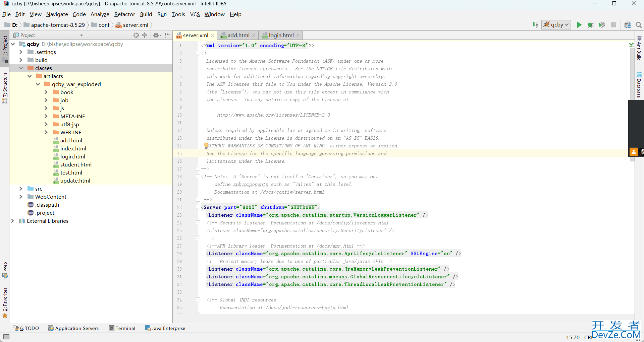Open the Java Enterprise tool window
Screen dimensions: 644x342
pos(165,328)
